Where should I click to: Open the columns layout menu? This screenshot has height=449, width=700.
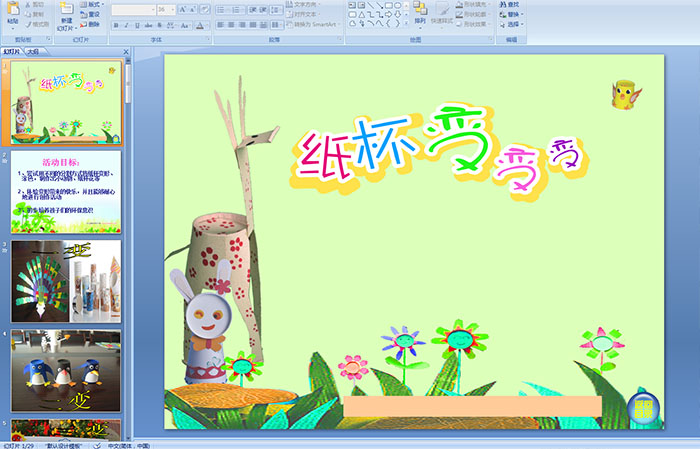pyautogui.click(x=276, y=25)
